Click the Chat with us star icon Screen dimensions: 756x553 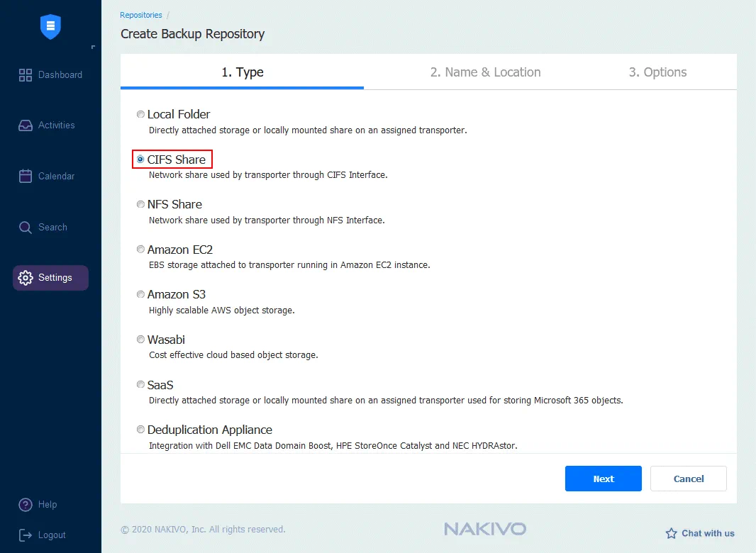pyautogui.click(x=671, y=533)
